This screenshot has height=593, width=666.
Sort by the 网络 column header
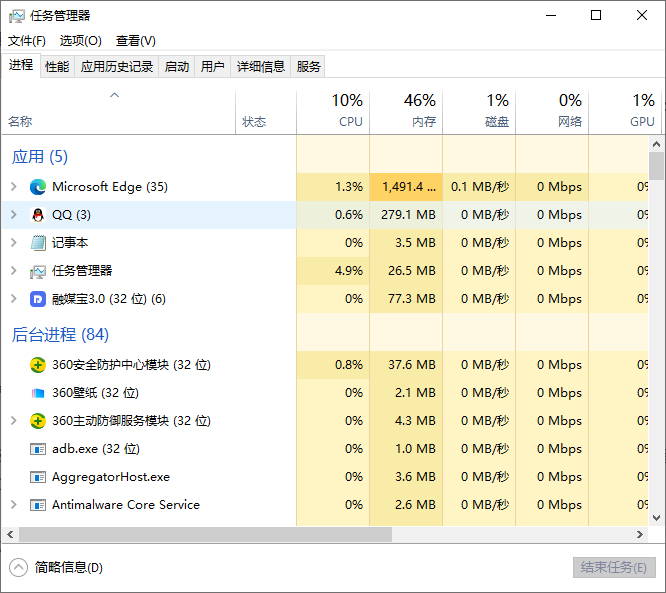[552, 113]
